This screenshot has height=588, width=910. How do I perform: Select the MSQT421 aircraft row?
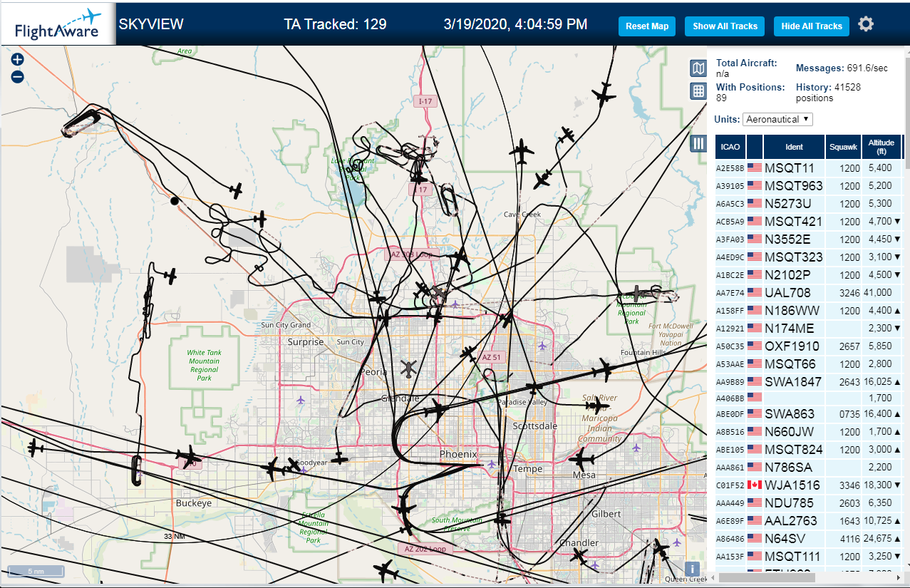809,222
